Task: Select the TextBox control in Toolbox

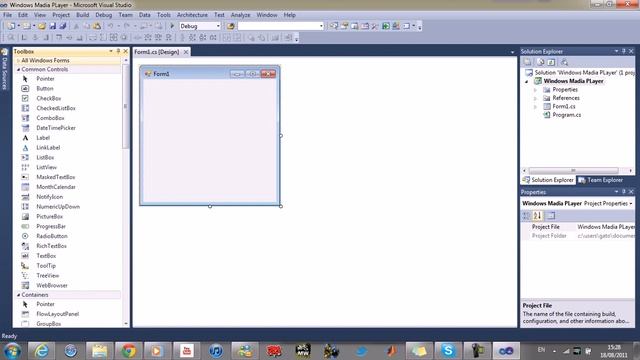Action: pyautogui.click(x=46, y=256)
